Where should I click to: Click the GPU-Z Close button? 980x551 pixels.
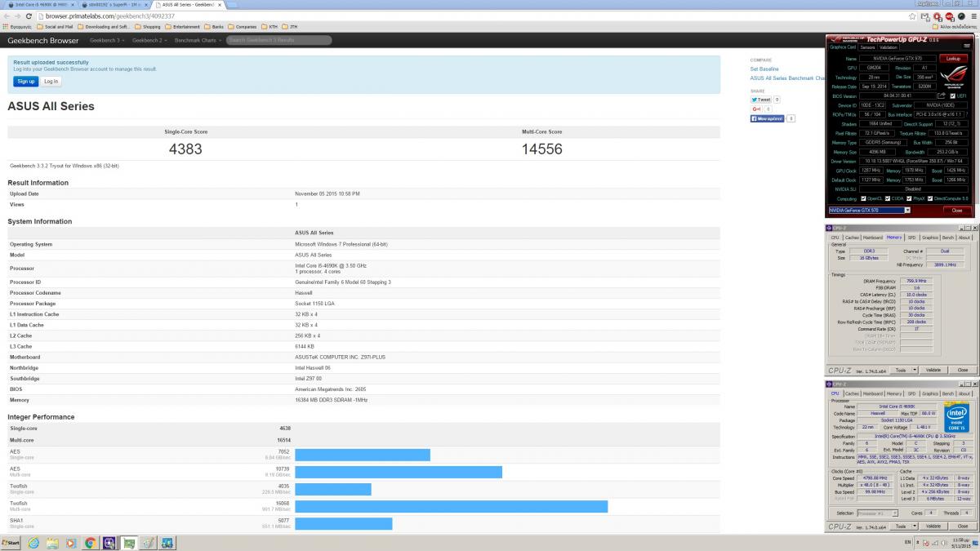pyautogui.click(x=957, y=210)
